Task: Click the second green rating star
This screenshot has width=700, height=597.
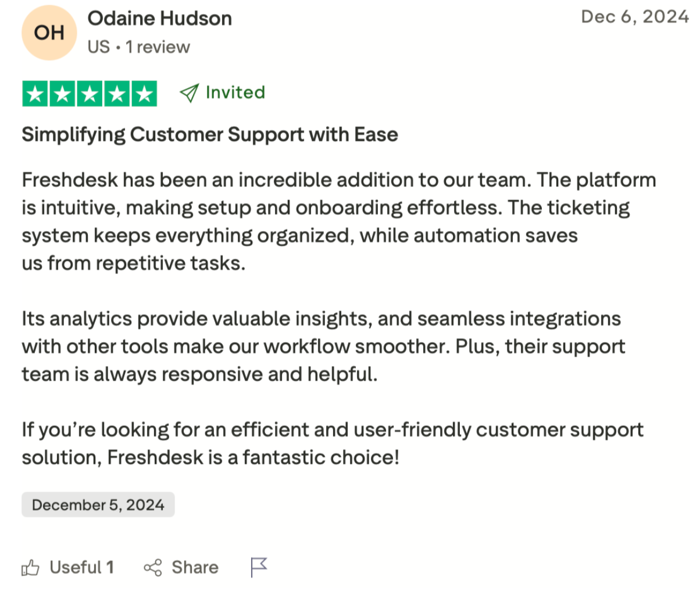Action: pyautogui.click(x=63, y=94)
